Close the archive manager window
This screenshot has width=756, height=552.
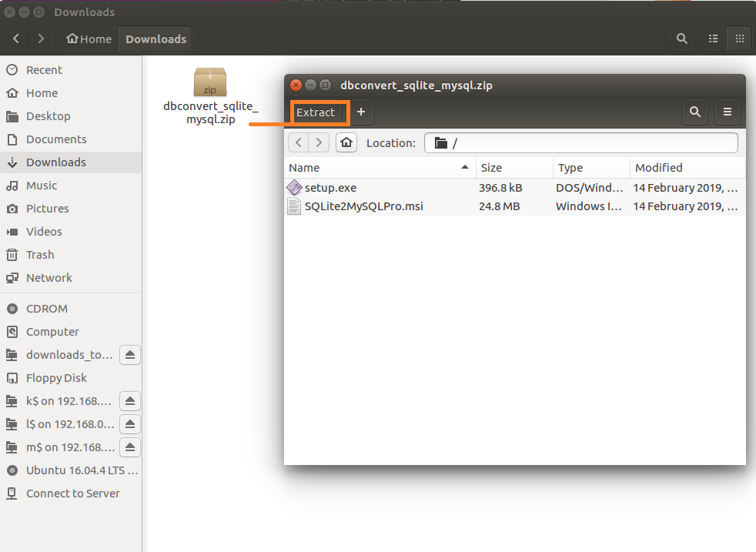[296, 85]
